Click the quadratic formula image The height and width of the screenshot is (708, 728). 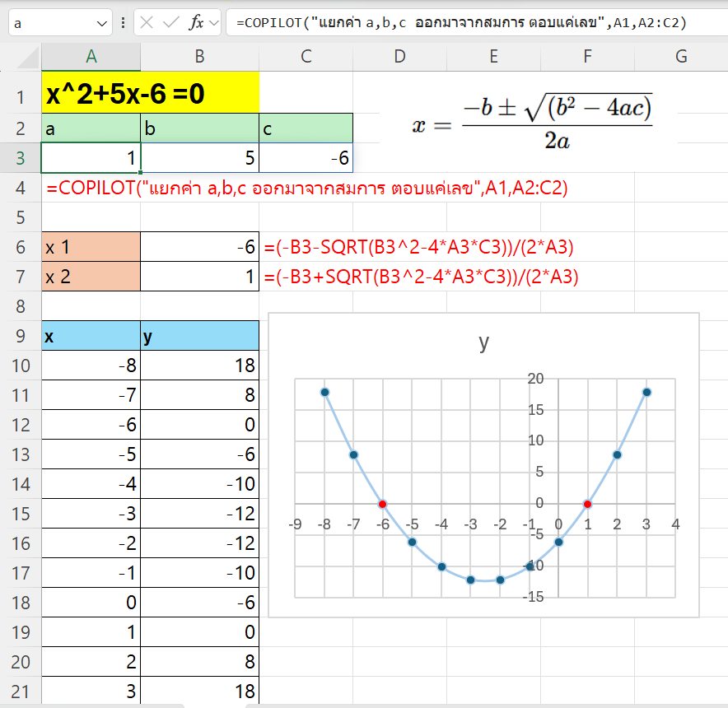(x=533, y=123)
